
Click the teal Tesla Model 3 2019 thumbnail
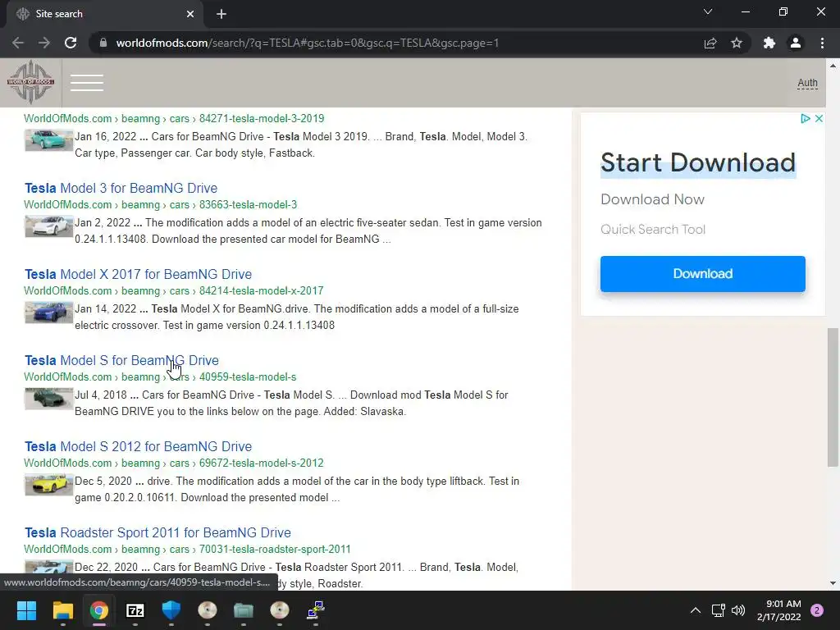(48, 140)
